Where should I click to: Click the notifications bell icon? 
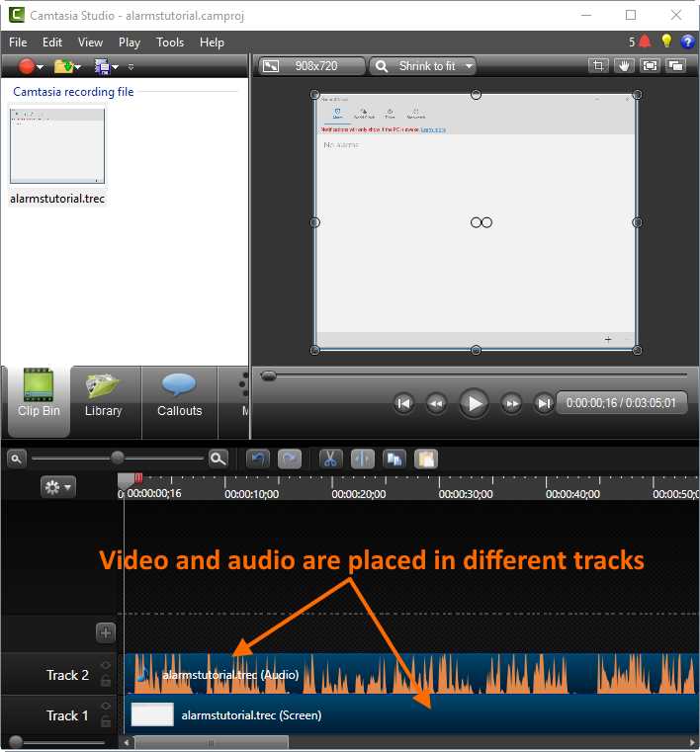tap(645, 42)
